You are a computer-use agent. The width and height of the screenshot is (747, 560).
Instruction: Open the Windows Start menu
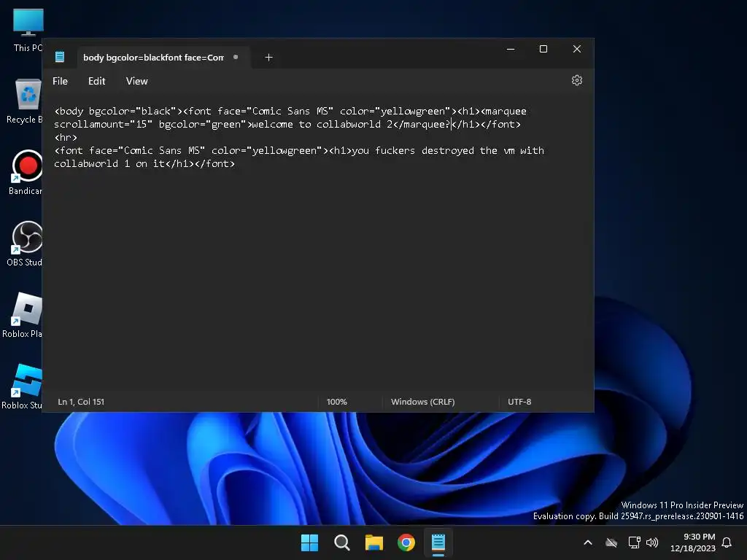(309, 542)
